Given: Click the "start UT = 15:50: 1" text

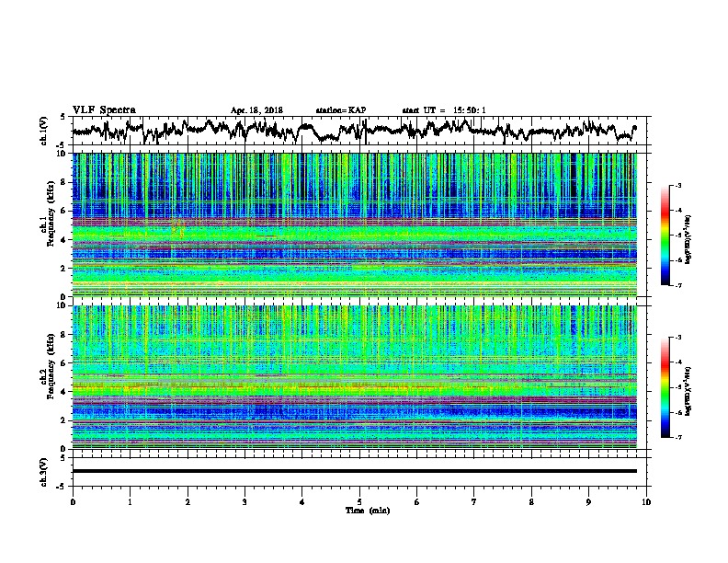Looking at the screenshot, I should [x=444, y=110].
